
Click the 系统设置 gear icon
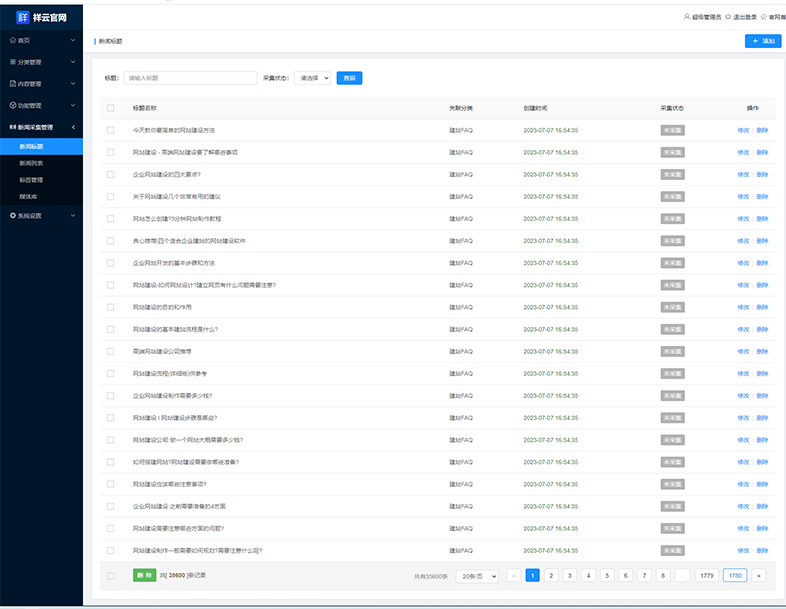(12, 215)
